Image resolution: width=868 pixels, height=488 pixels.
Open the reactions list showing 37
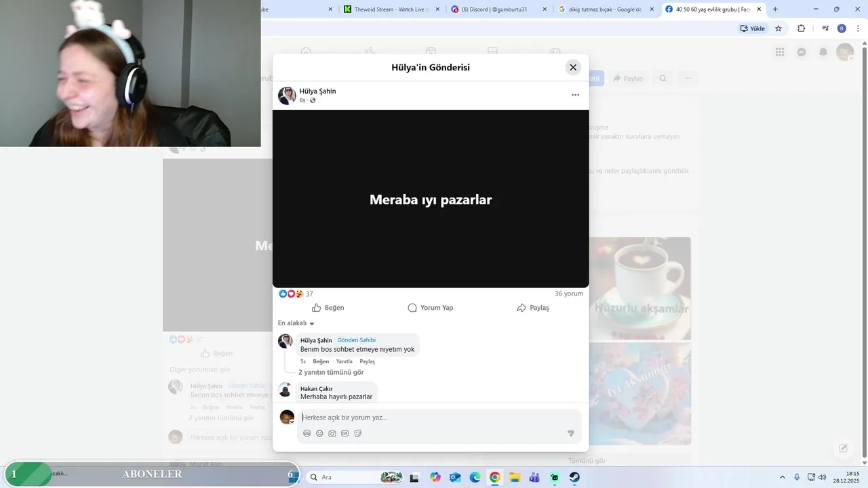(x=296, y=293)
